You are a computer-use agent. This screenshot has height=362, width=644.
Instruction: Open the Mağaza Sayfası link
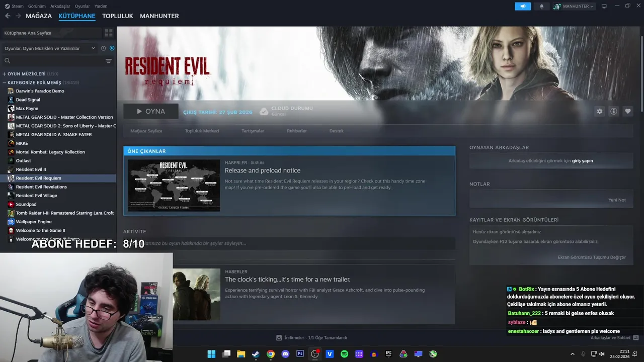coord(146,131)
